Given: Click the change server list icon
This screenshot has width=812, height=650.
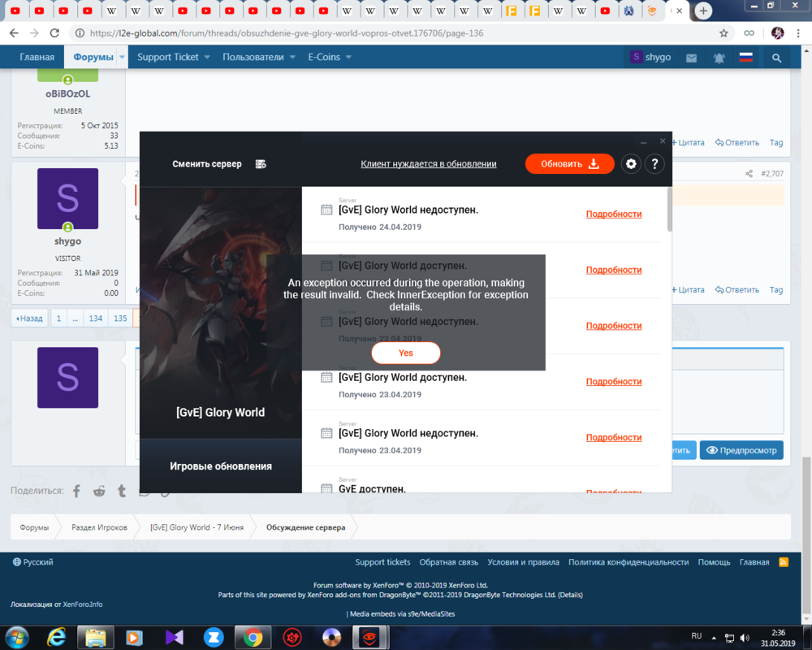Looking at the screenshot, I should click(261, 164).
